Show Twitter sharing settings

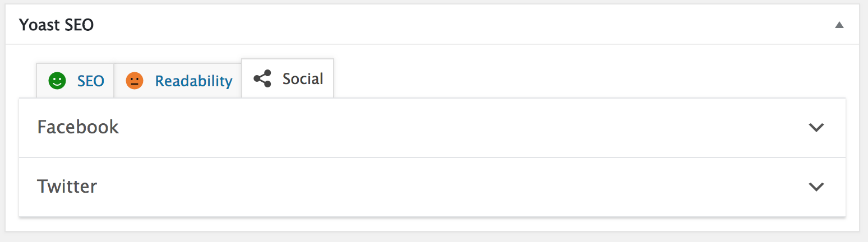[432, 187]
